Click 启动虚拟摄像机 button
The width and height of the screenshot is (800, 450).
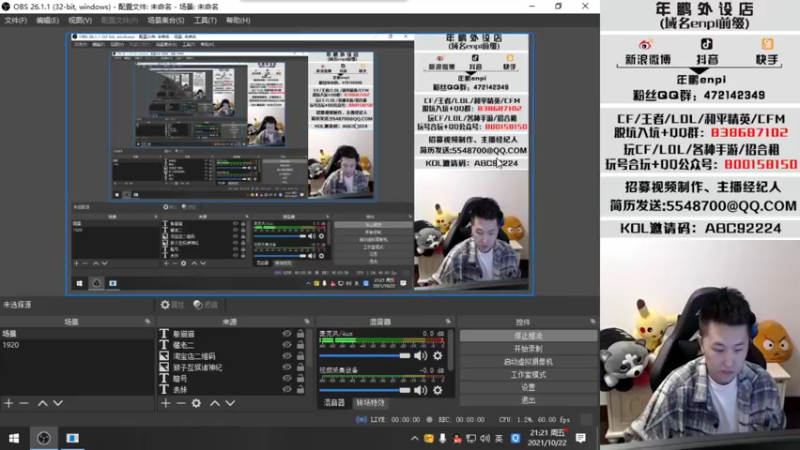coord(528,362)
